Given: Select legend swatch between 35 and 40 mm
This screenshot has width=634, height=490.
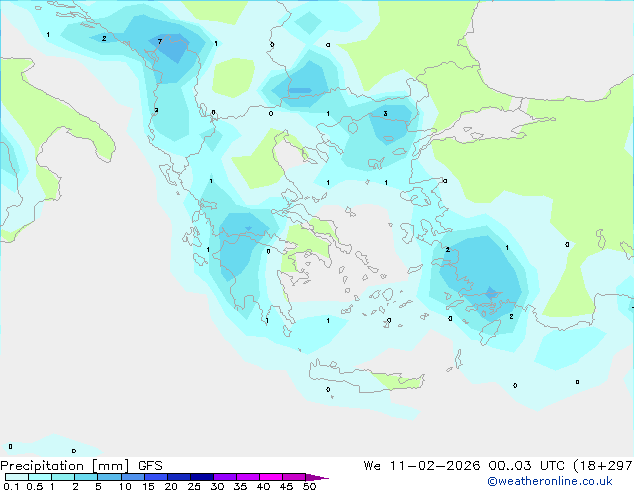Looking at the screenshot, I should coord(248,477).
